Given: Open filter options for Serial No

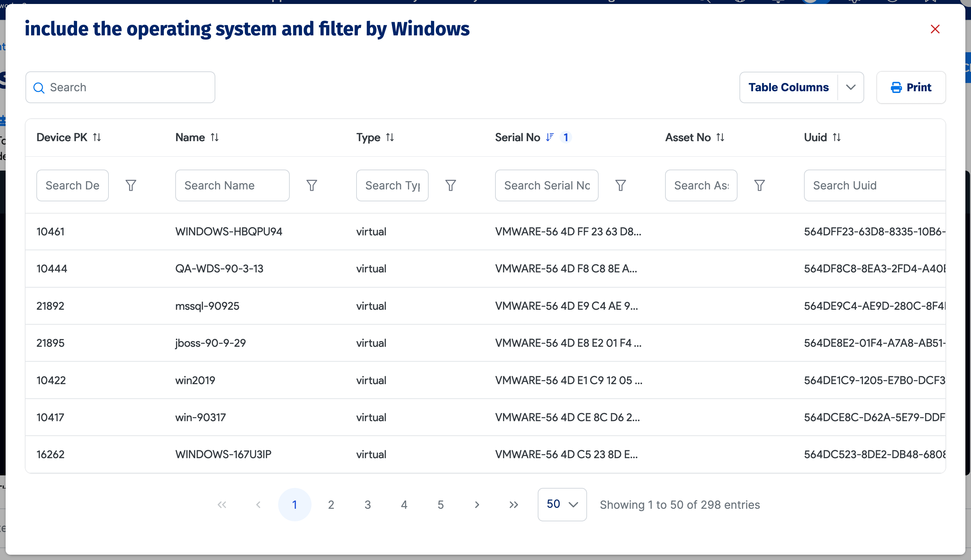Looking at the screenshot, I should [x=620, y=185].
